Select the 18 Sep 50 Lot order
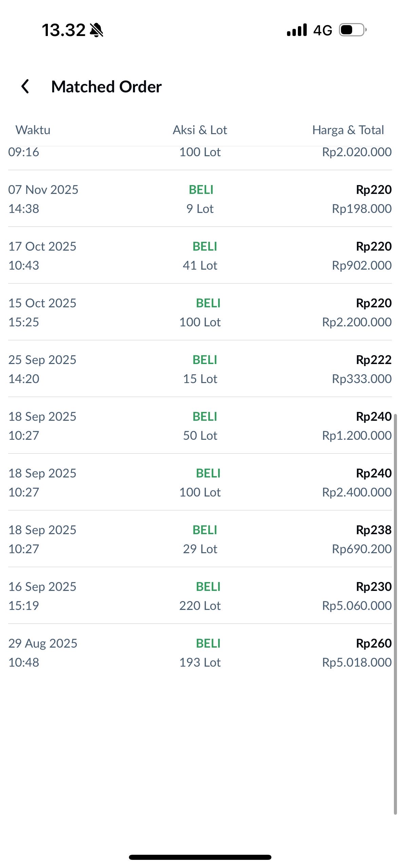 pos(200,426)
